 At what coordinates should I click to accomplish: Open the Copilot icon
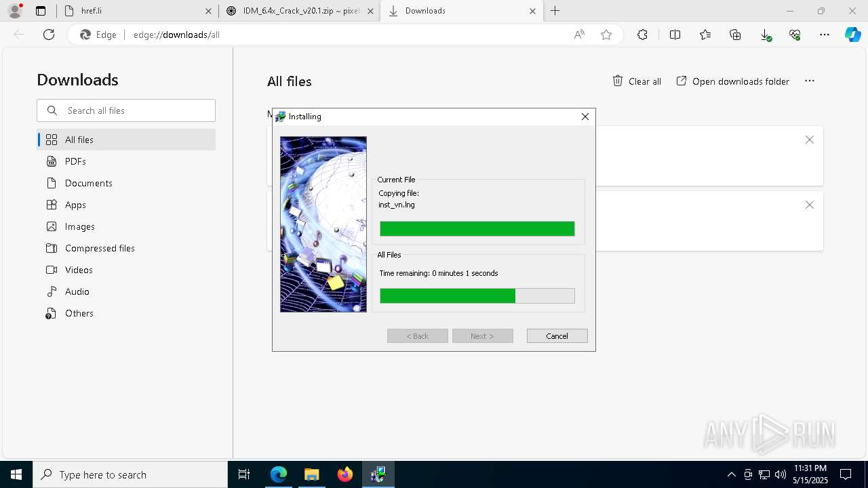point(852,35)
